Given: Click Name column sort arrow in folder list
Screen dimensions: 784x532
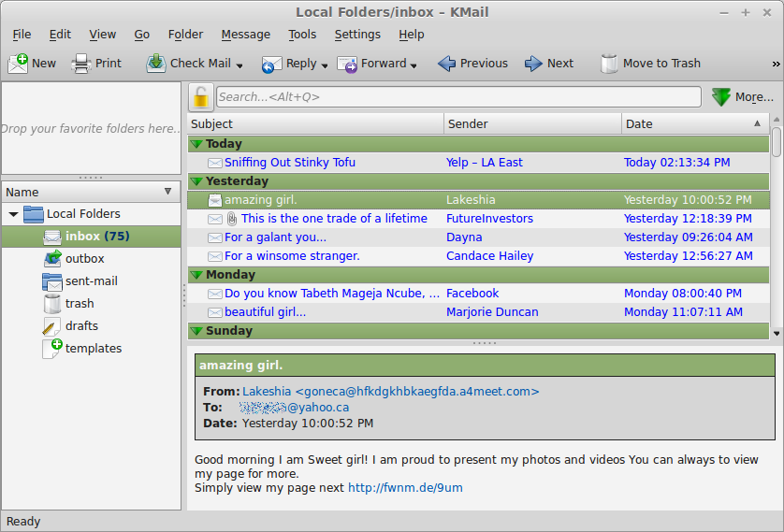Looking at the screenshot, I should coord(168,192).
